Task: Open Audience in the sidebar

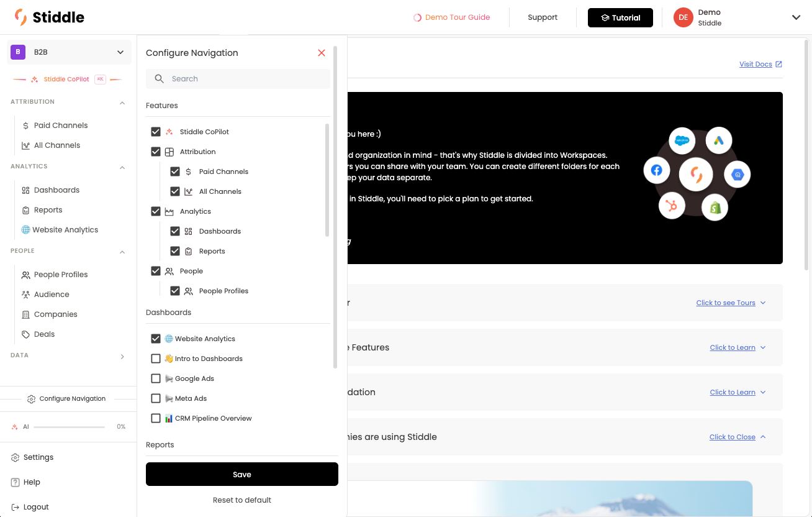Action: pyautogui.click(x=52, y=295)
